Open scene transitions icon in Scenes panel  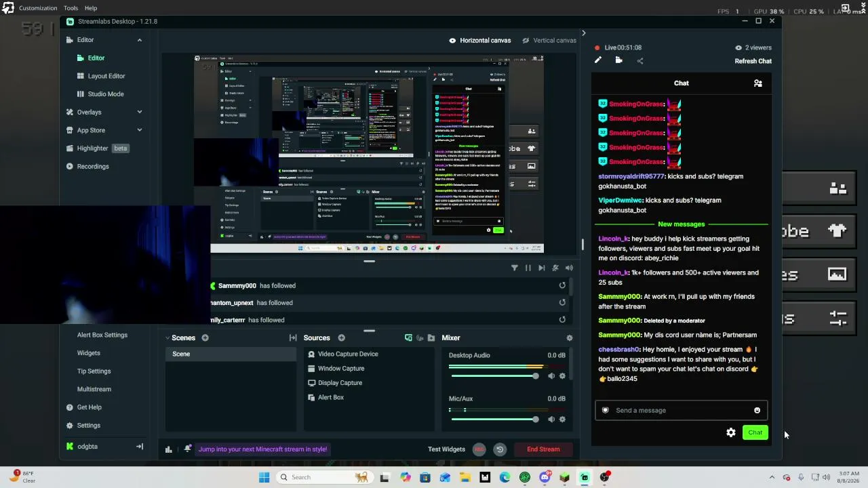[293, 338]
